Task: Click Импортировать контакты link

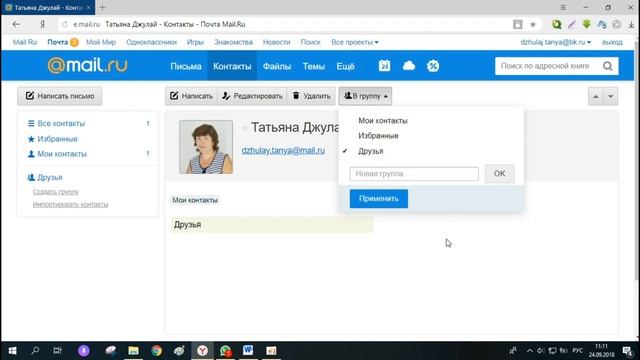Action: pyautogui.click(x=70, y=204)
